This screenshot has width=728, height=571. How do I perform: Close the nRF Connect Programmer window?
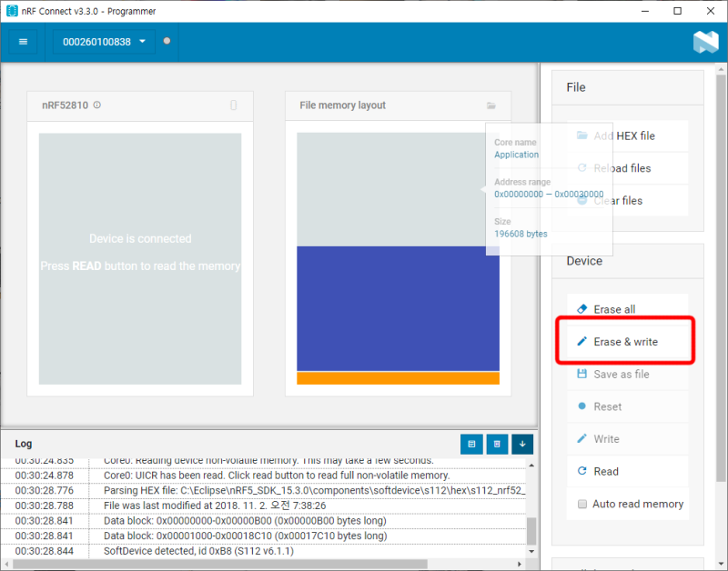click(x=711, y=11)
